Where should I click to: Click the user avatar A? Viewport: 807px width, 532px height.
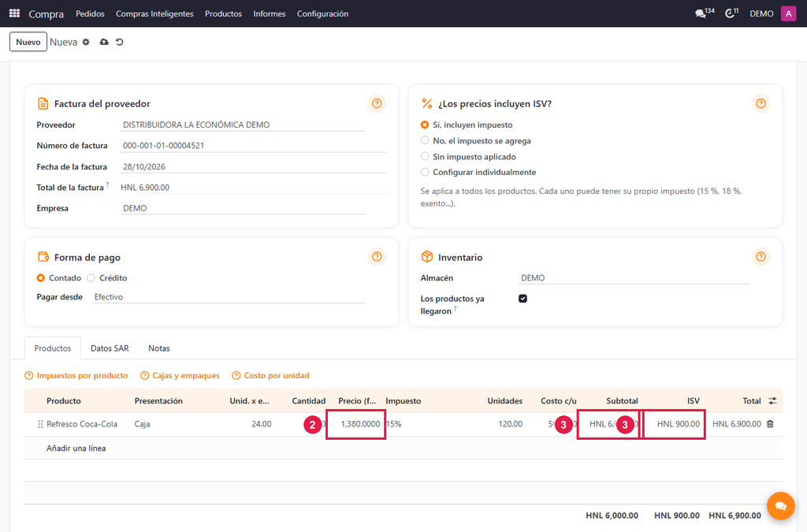click(788, 13)
